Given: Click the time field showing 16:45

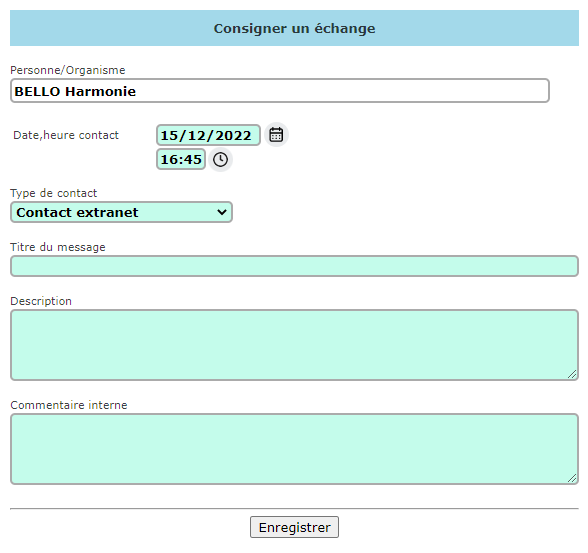Looking at the screenshot, I should click(181, 159).
